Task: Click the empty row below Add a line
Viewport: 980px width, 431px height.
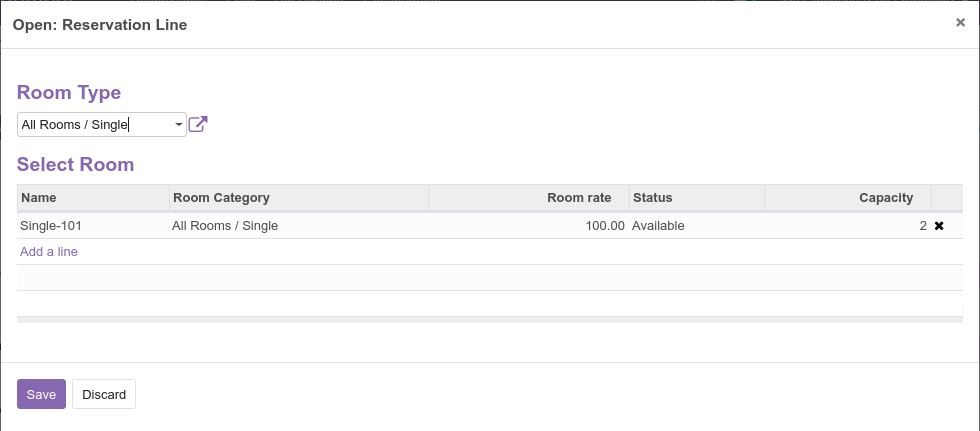Action: tap(489, 277)
